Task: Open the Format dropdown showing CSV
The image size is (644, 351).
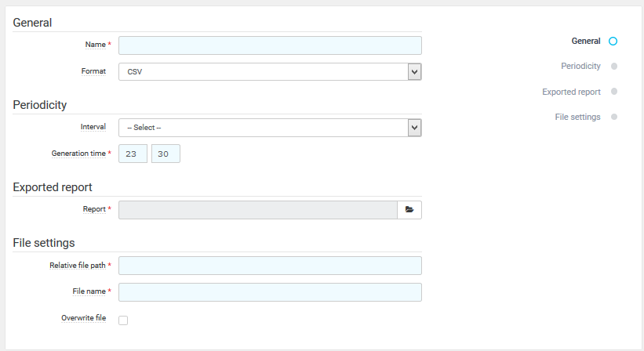Action: coord(270,72)
